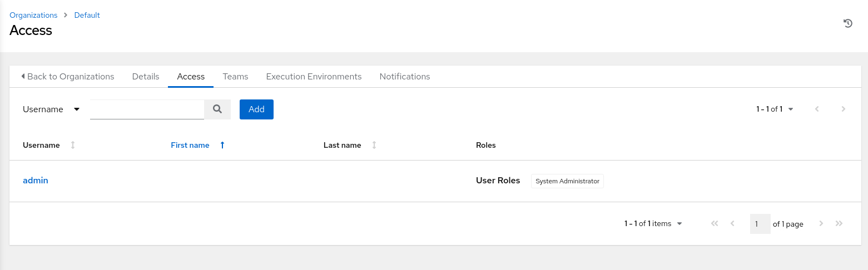Click the page number input box
This screenshot has height=270, width=868.
(760, 224)
